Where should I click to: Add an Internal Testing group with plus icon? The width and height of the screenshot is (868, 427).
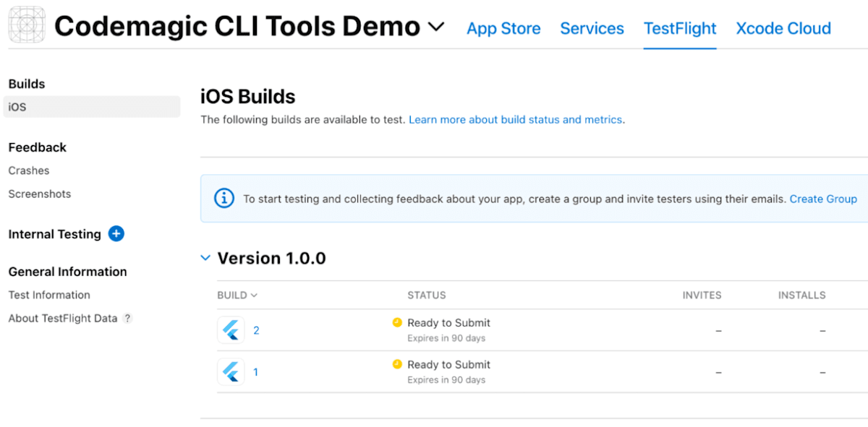tap(116, 233)
